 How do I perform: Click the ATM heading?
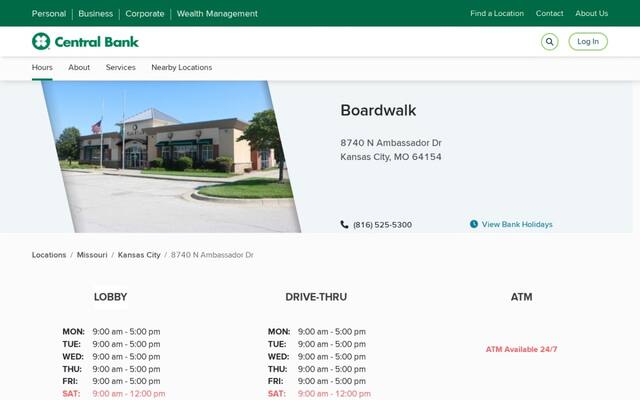[521, 297]
